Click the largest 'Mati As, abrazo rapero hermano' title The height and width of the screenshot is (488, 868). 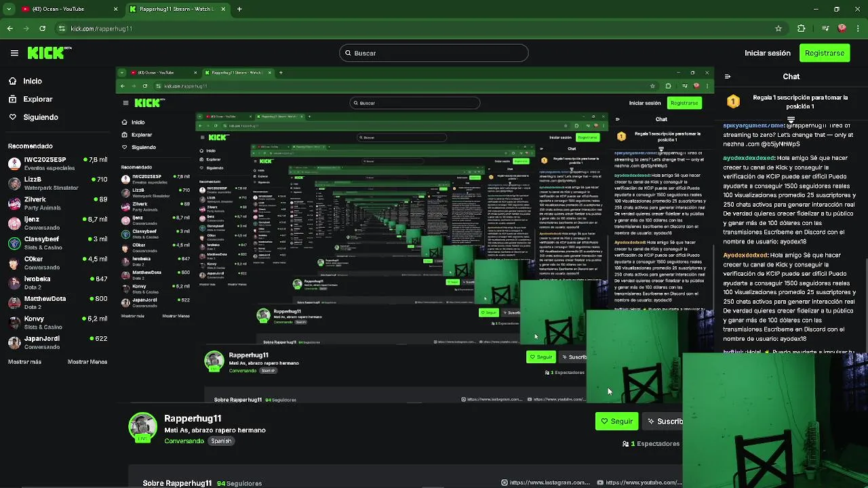(215, 430)
